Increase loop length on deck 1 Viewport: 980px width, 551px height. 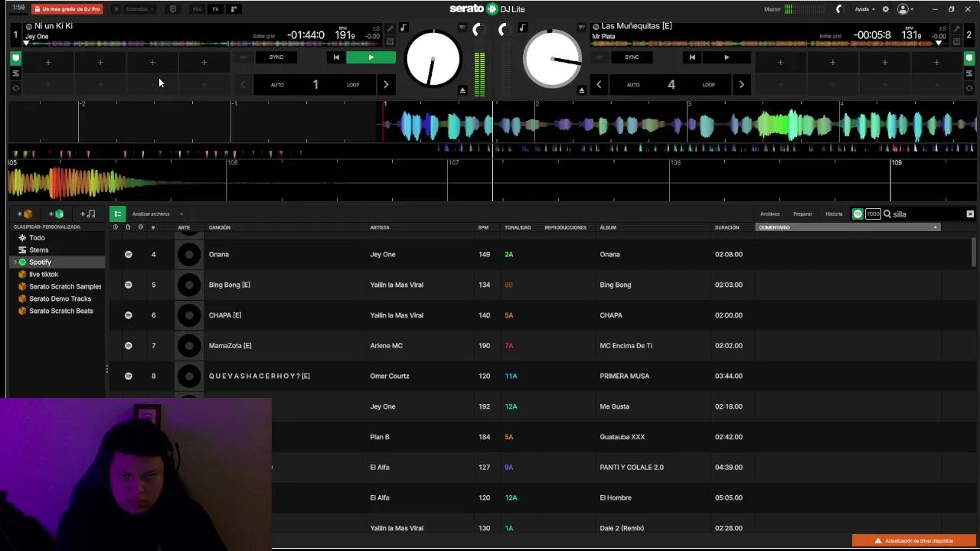pyautogui.click(x=386, y=85)
